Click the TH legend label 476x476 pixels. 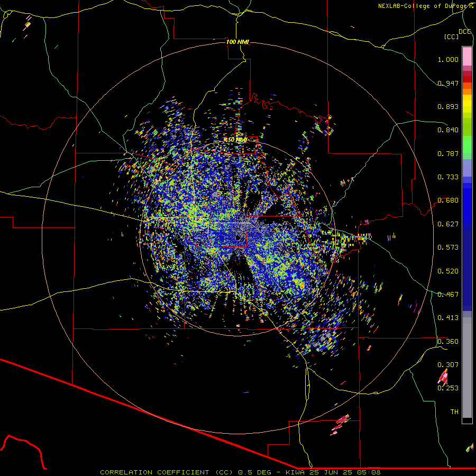(454, 412)
